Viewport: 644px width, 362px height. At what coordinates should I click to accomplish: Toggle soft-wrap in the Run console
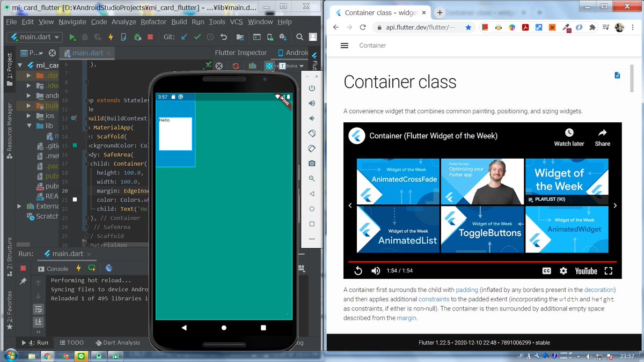click(38, 308)
